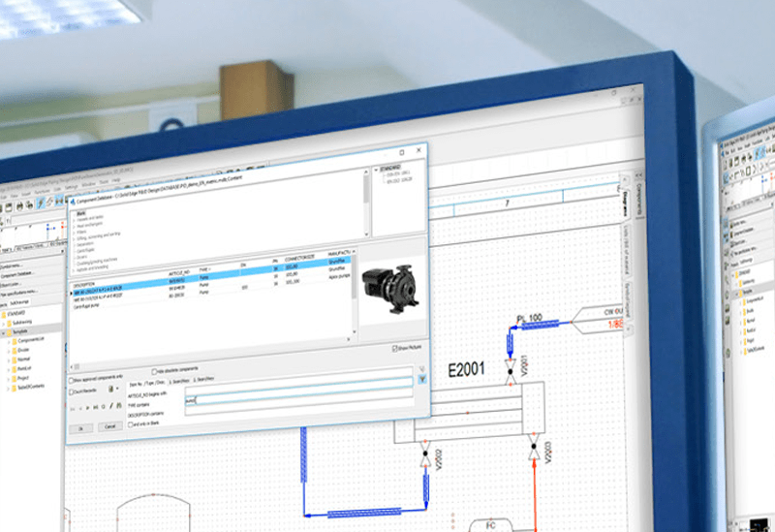Open dropdown arrow next to Count Records icon
775x532 pixels.
tap(117, 389)
